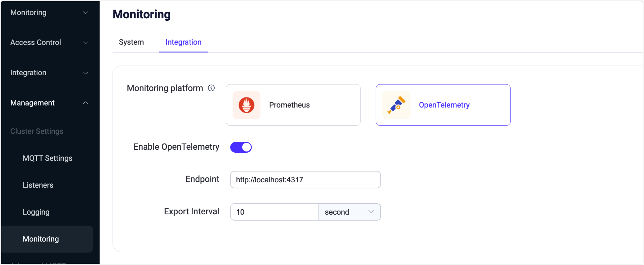The height and width of the screenshot is (265, 644).
Task: Select the OpenTelemetry platform card
Action: pyautogui.click(x=443, y=105)
